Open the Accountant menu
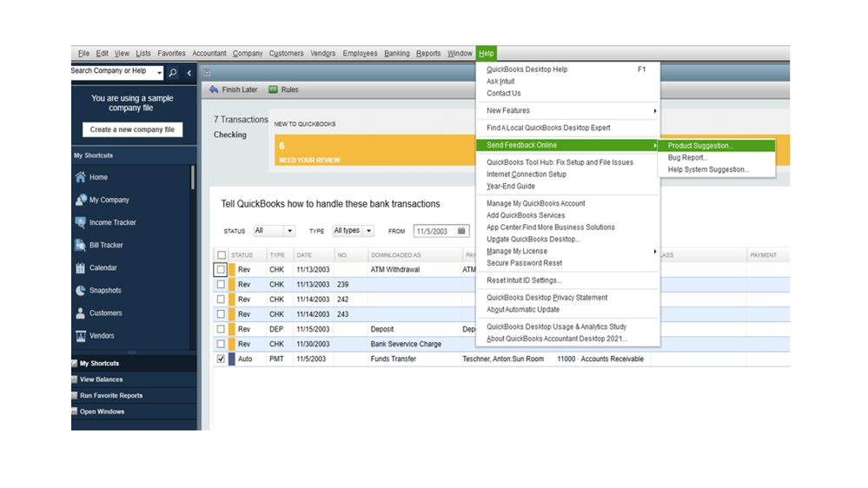Screen dimensions: 868x488 pyautogui.click(x=209, y=53)
